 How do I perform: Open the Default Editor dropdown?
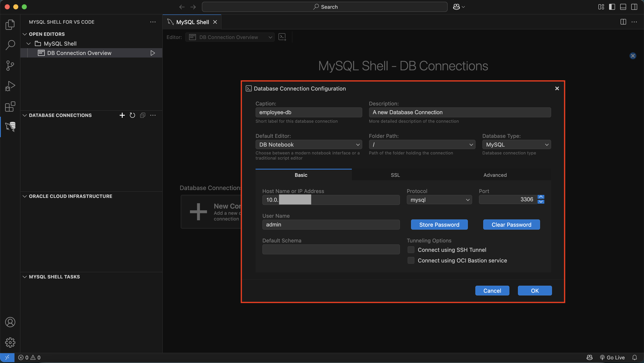point(309,144)
